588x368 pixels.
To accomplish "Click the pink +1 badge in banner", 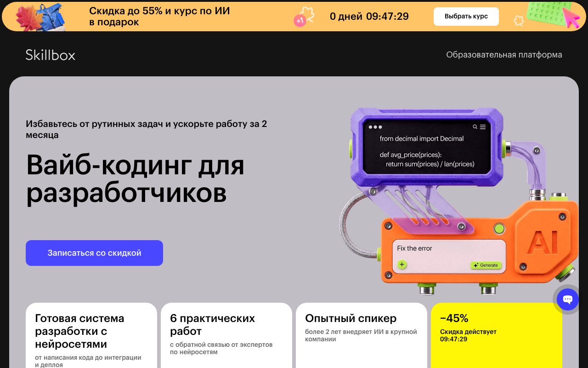I will tap(300, 20).
